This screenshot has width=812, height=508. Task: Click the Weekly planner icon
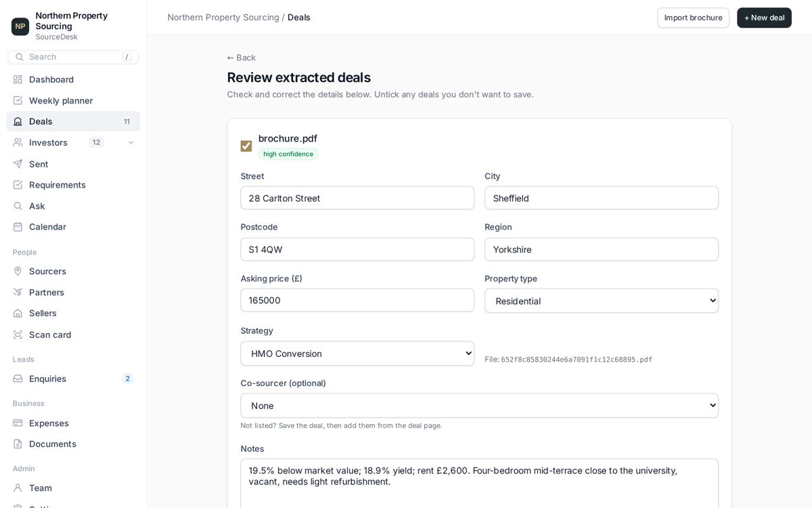pyautogui.click(x=18, y=100)
